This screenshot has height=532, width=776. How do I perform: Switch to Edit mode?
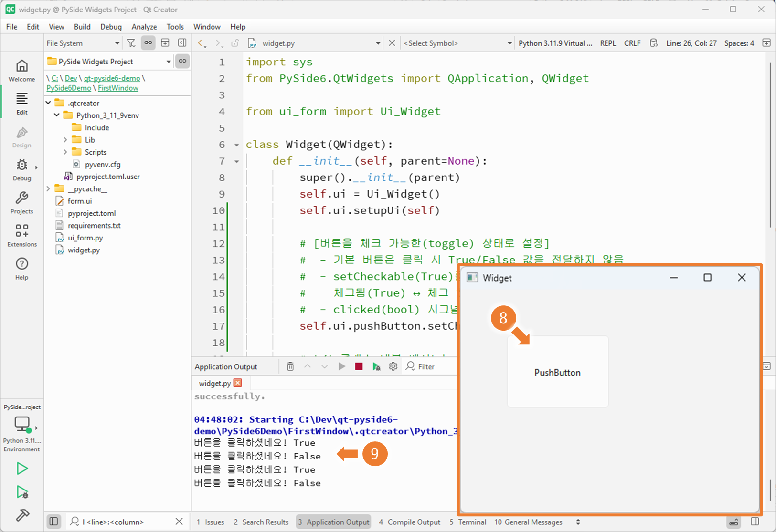pyautogui.click(x=22, y=104)
